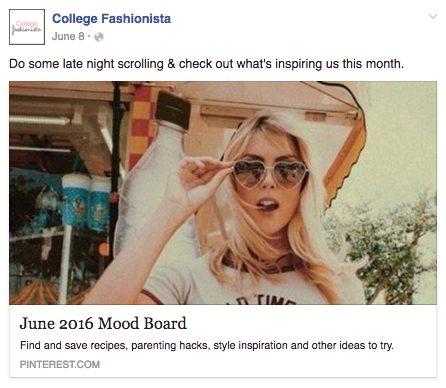
Task: Expand the post options chevron
Action: click(432, 16)
